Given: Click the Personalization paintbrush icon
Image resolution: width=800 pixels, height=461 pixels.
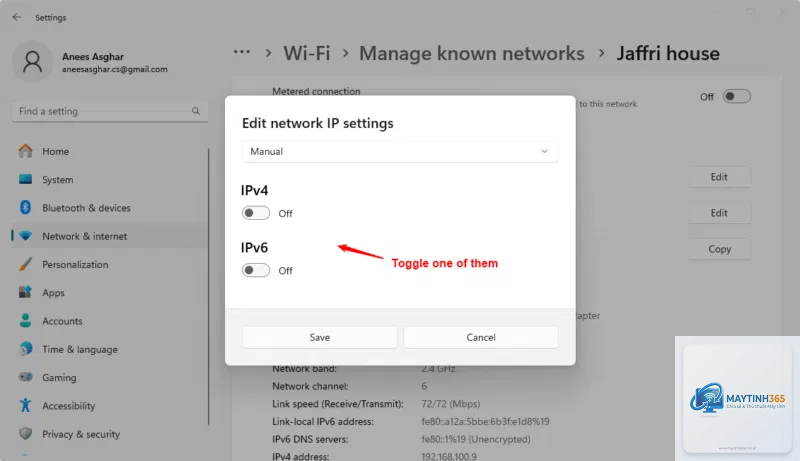Looking at the screenshot, I should pos(25,264).
